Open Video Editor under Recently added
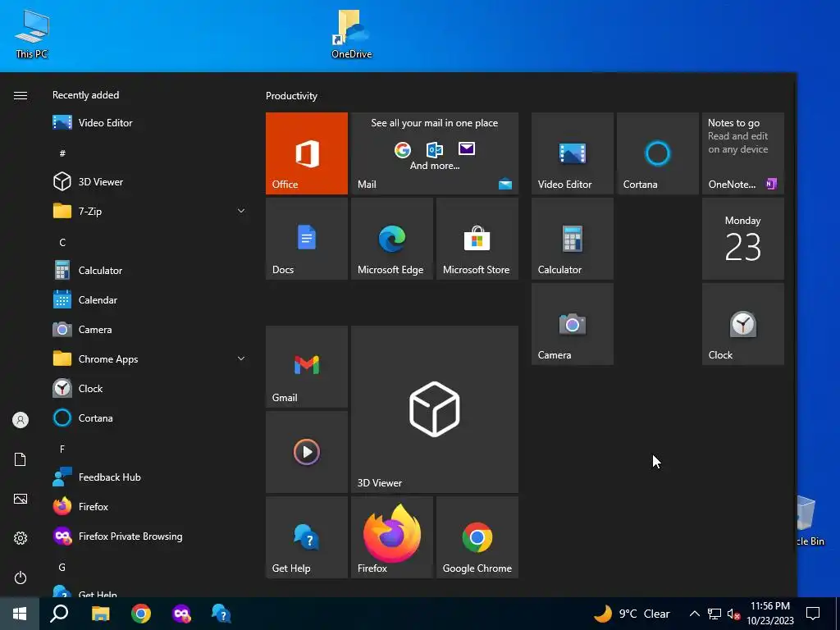Image resolution: width=840 pixels, height=630 pixels. click(149, 123)
